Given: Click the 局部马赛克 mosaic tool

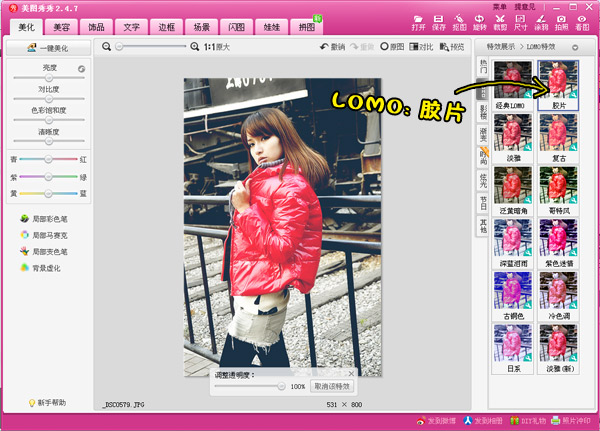Looking at the screenshot, I should 48,234.
